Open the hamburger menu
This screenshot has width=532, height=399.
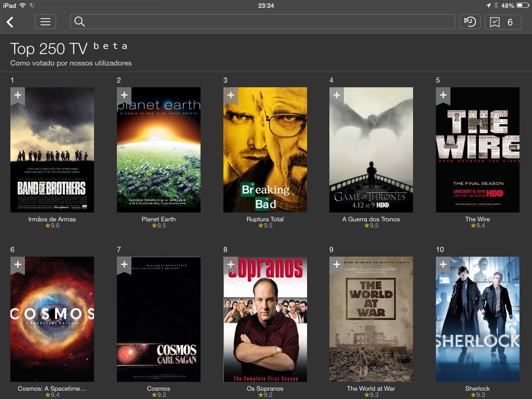(45, 22)
